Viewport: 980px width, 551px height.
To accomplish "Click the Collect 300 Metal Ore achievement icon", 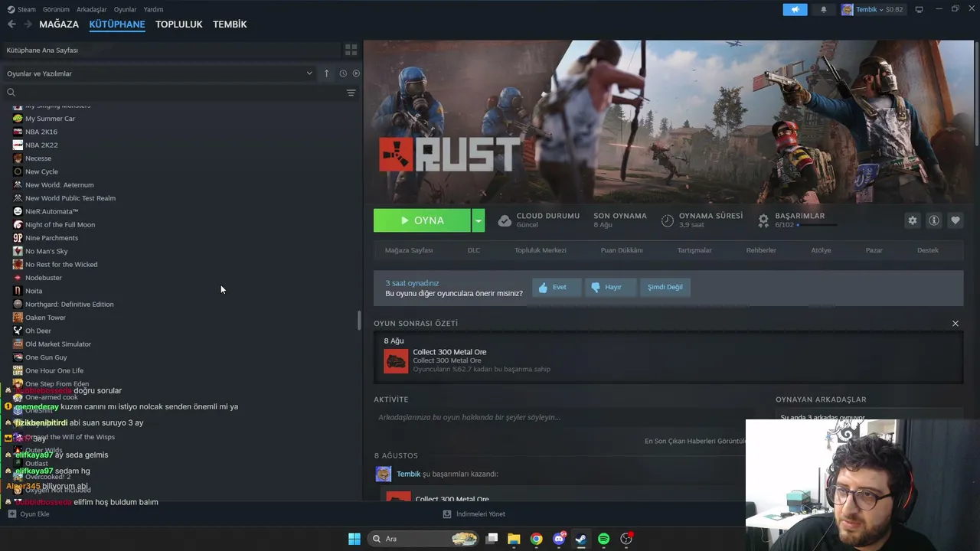I will 396,361.
